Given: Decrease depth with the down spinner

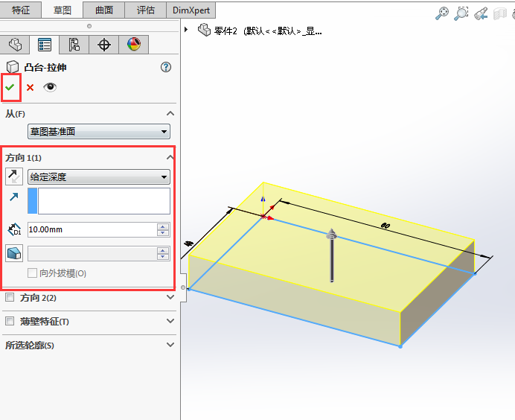Looking at the screenshot, I should coord(163,233).
